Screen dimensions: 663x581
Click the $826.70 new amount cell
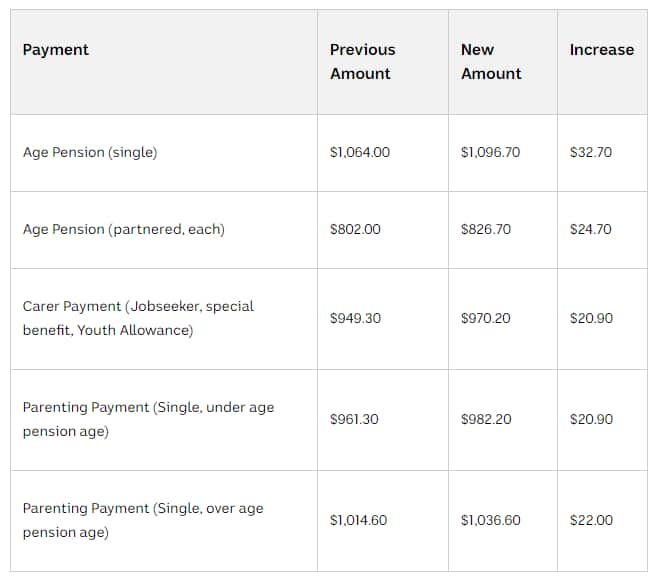(485, 229)
